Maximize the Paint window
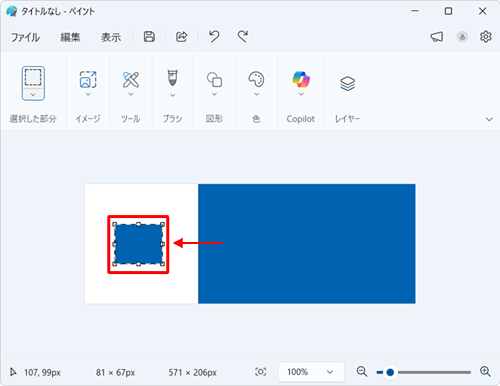 click(448, 11)
